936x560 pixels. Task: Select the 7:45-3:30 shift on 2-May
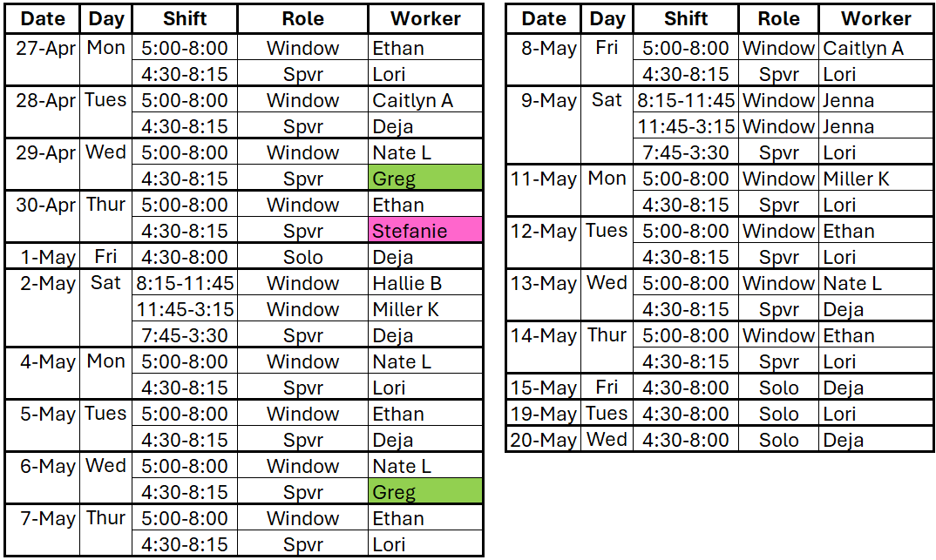(x=185, y=335)
